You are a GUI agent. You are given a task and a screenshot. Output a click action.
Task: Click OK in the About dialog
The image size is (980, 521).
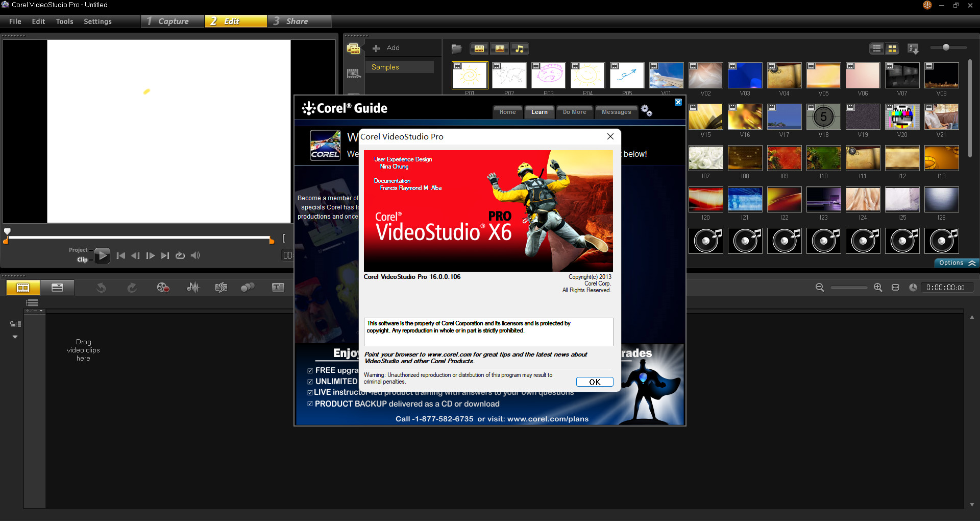(x=595, y=382)
